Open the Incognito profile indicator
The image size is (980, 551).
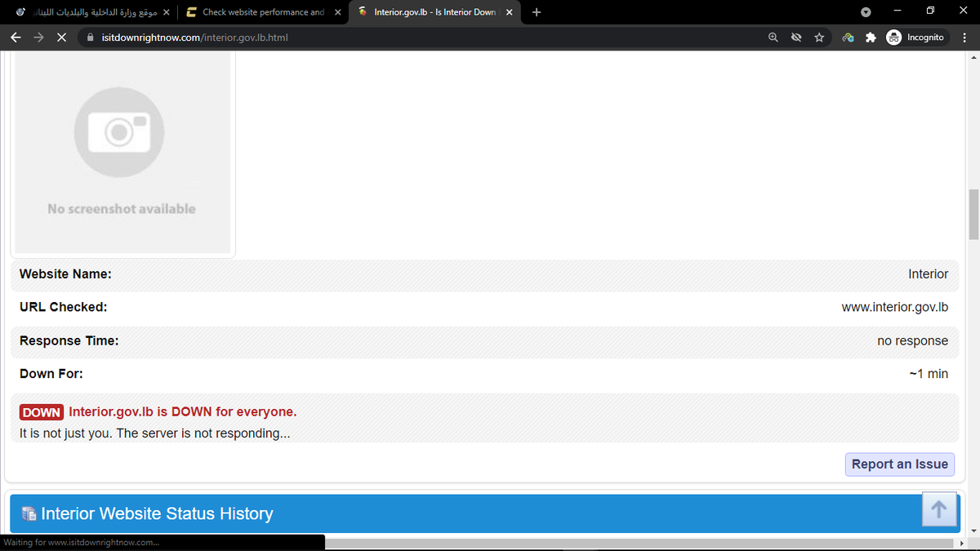pyautogui.click(x=916, y=38)
